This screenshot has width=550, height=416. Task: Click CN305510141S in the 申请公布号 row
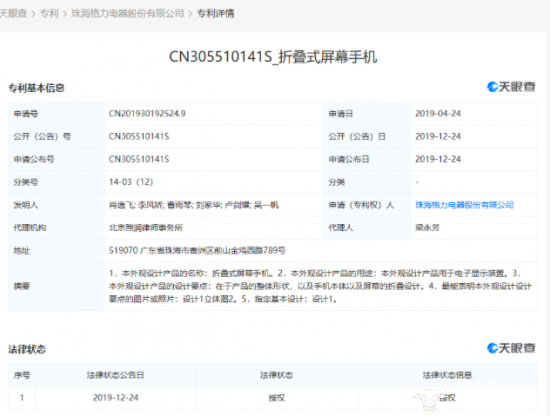click(139, 159)
